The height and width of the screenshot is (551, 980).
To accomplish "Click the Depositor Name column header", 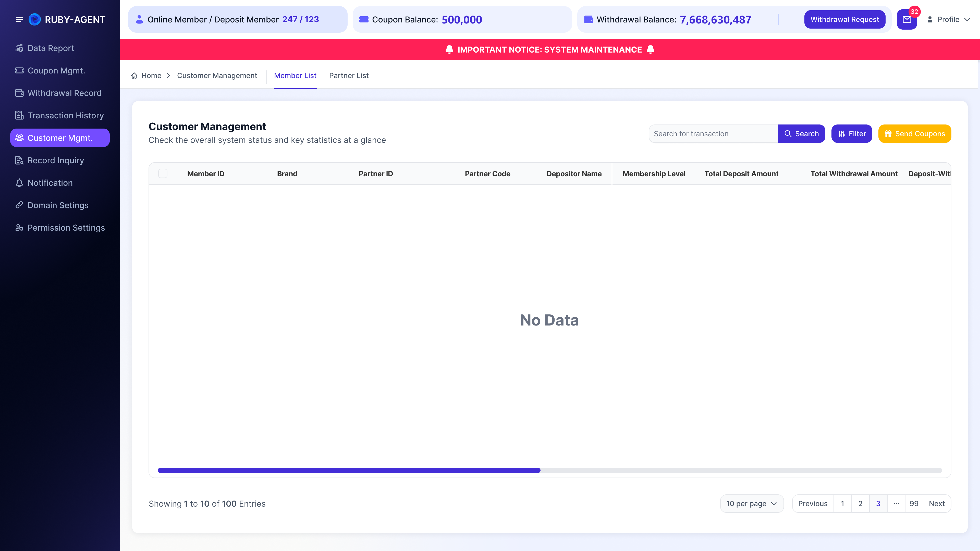I will click(574, 174).
